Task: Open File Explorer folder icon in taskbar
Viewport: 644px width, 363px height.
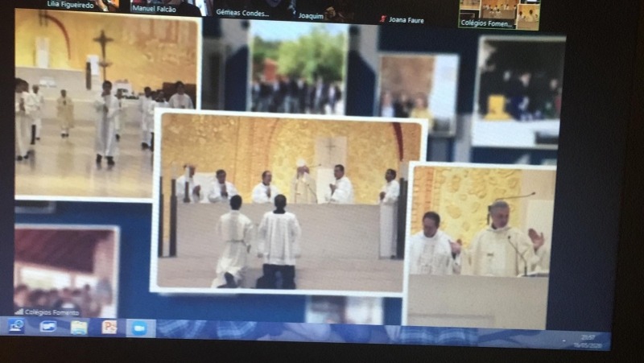Action: tap(79, 328)
